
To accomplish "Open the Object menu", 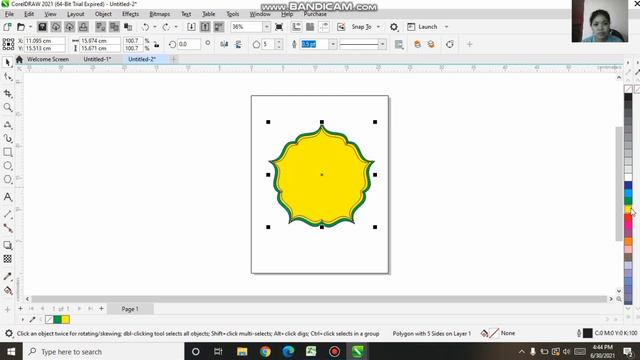I will (103, 14).
